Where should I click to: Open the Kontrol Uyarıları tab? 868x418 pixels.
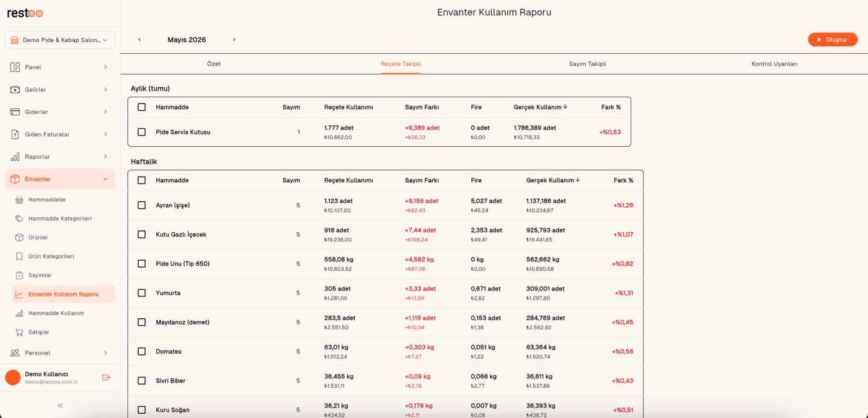(774, 64)
